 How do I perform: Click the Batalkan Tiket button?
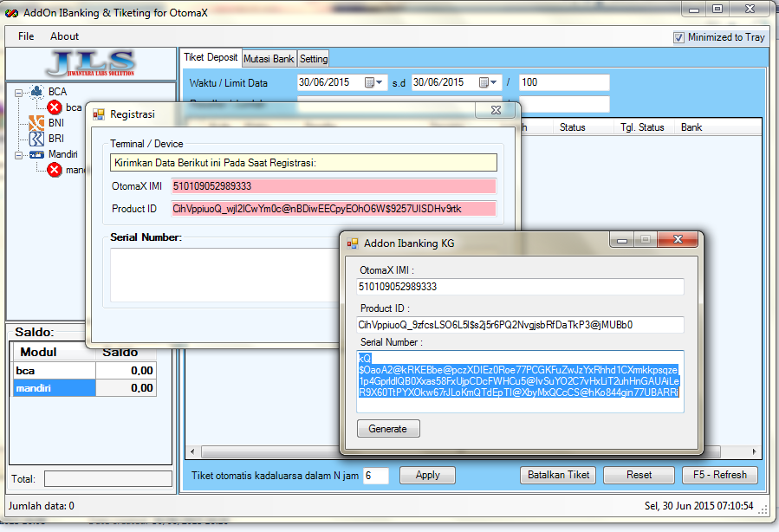click(x=558, y=475)
